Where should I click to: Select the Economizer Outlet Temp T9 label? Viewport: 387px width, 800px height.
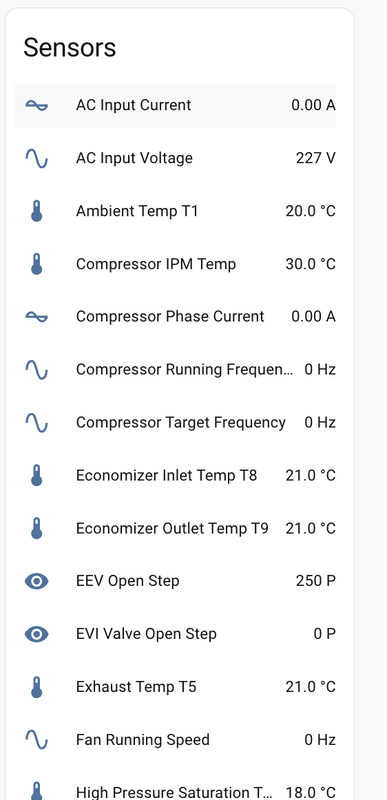[172, 529]
